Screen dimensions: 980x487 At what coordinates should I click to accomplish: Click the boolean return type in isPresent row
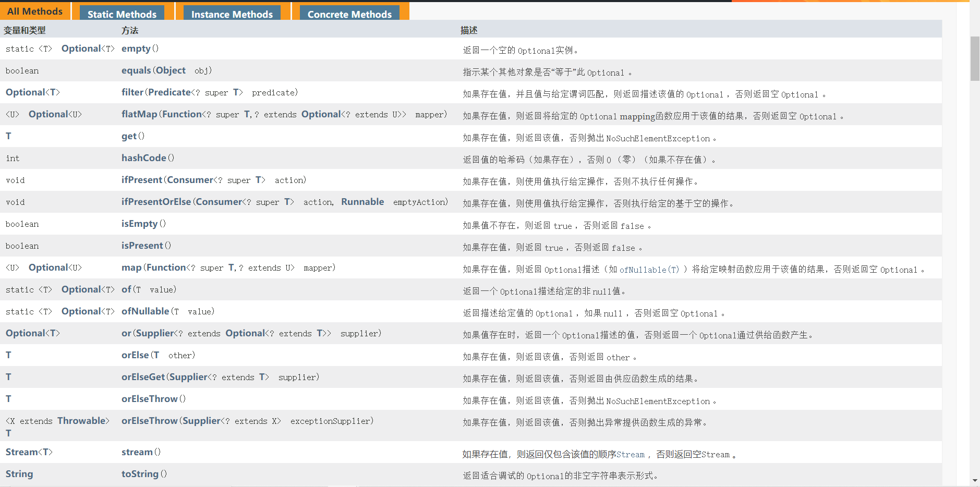(22, 246)
